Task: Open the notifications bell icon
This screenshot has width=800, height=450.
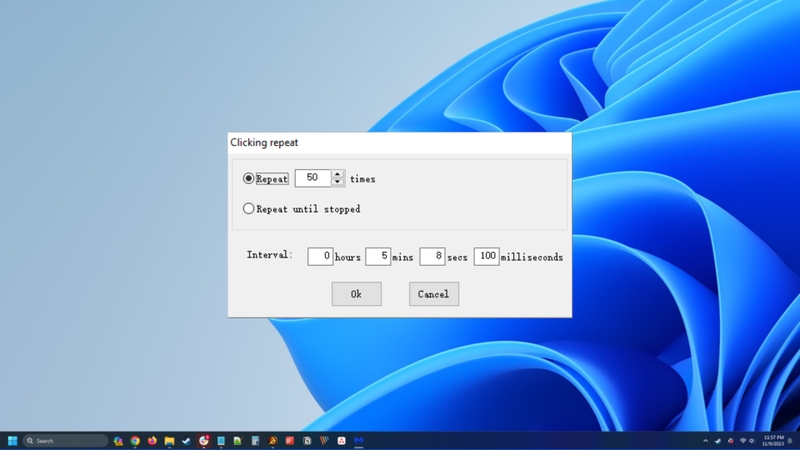Action: [790, 441]
